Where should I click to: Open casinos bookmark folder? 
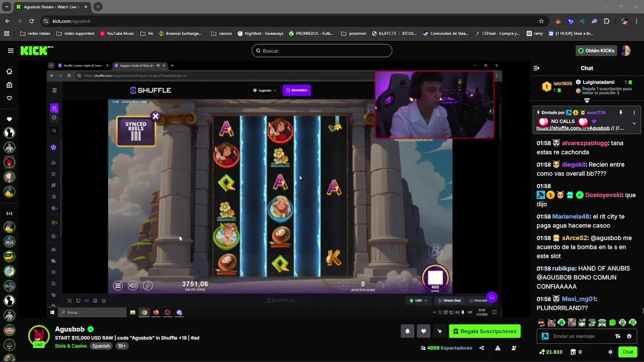221,34
